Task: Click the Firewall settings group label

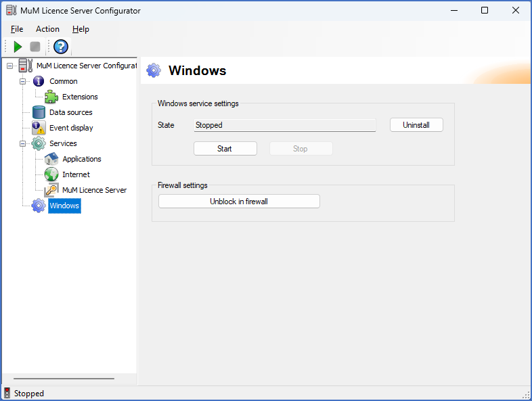Action: pos(183,185)
